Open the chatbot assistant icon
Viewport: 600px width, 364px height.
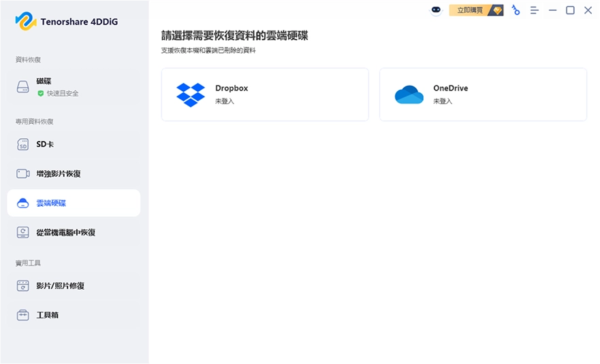point(436,10)
